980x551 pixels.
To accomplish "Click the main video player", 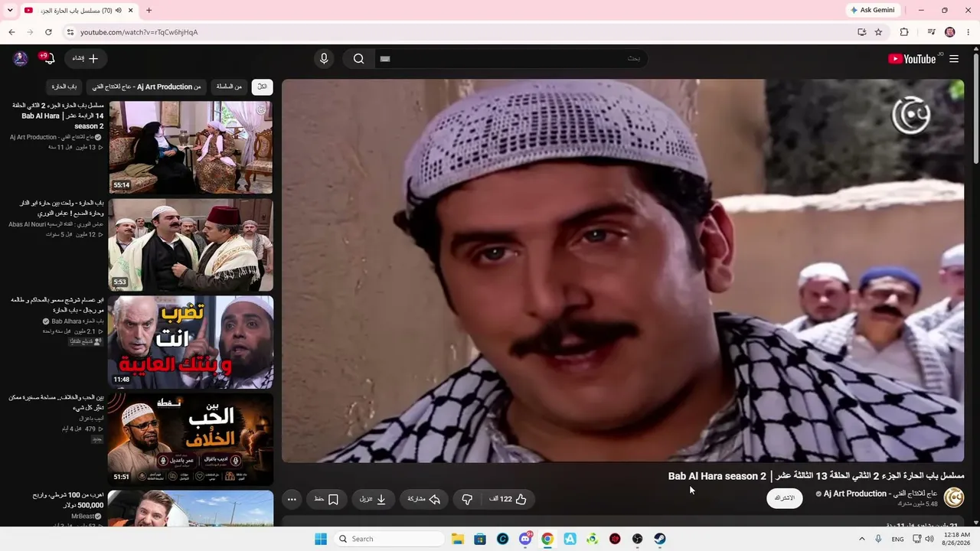I will (x=623, y=271).
